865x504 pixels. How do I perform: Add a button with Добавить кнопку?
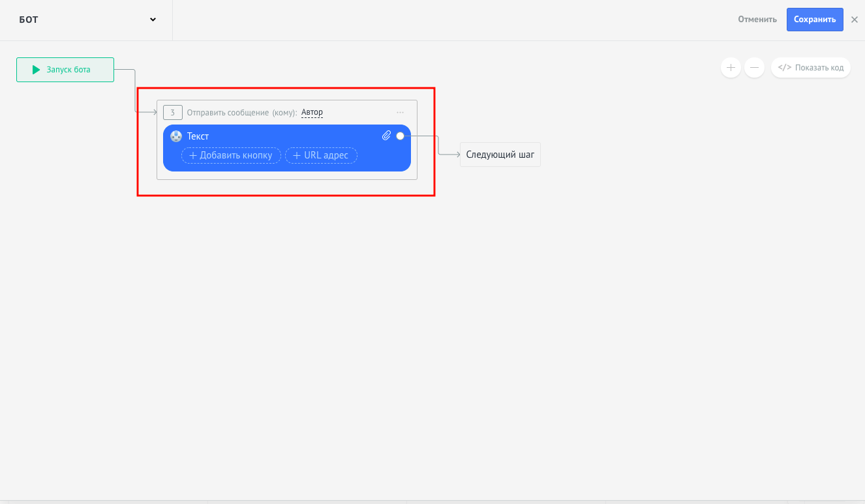coord(231,155)
